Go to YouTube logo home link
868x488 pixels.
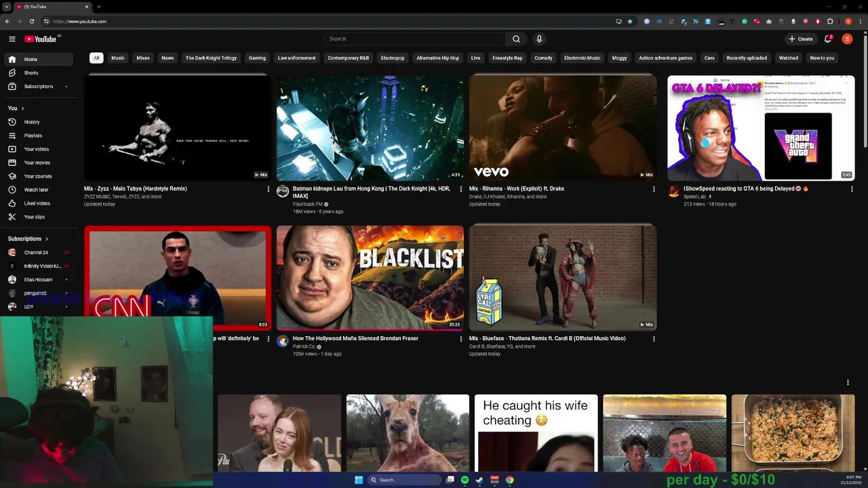point(41,39)
